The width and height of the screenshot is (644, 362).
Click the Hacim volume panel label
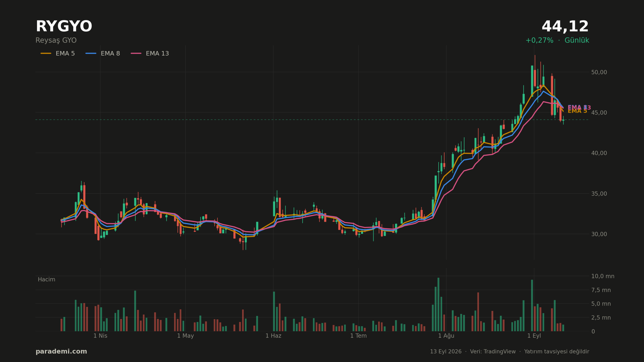click(x=46, y=280)
